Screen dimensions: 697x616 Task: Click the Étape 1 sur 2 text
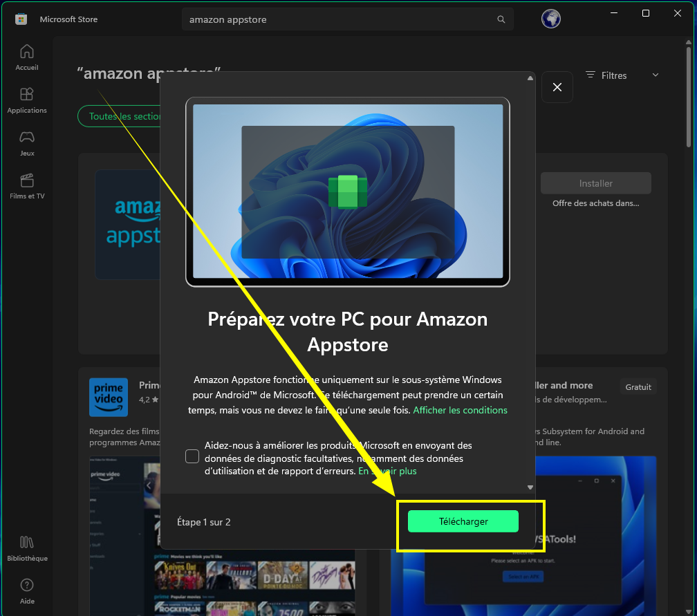[x=203, y=522]
